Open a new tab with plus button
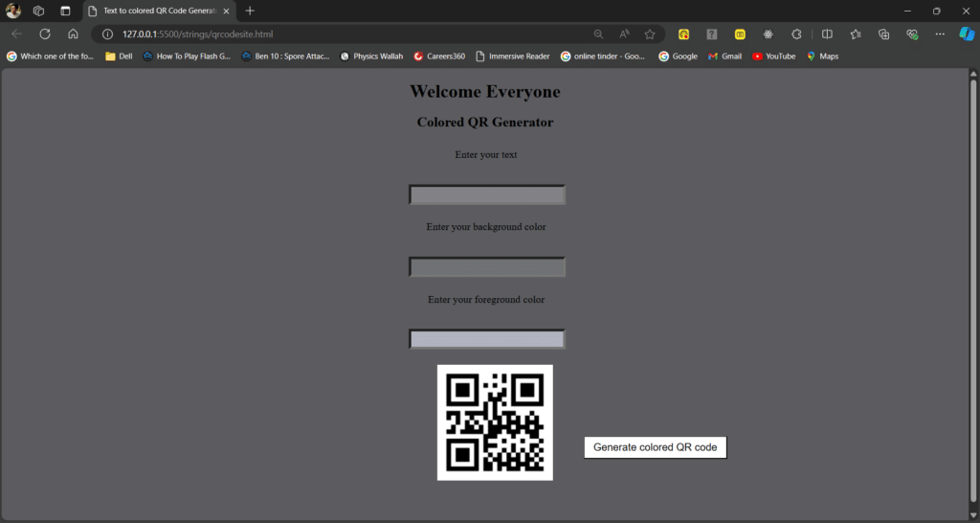 [x=250, y=11]
